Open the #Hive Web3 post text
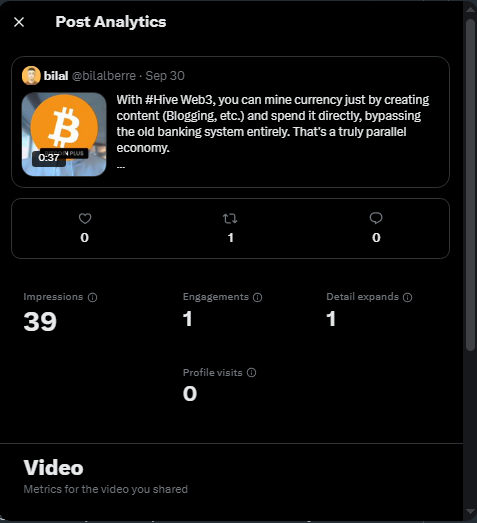Screen dimensions: 477x523 click(x=273, y=124)
